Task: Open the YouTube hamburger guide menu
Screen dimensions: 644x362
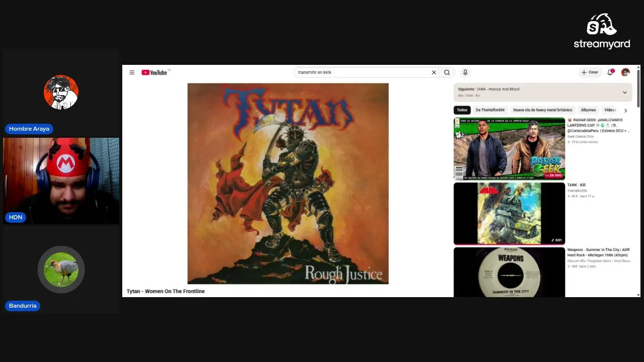Action: pyautogui.click(x=132, y=72)
